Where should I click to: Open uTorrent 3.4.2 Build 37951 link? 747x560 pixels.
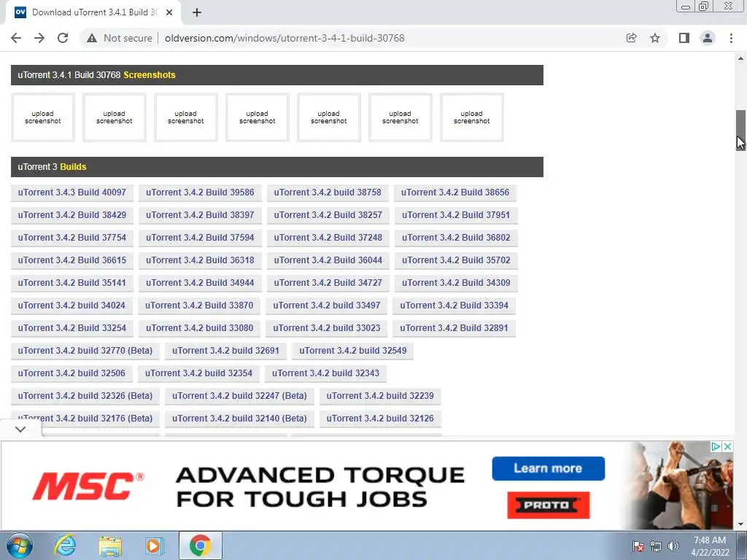point(456,215)
